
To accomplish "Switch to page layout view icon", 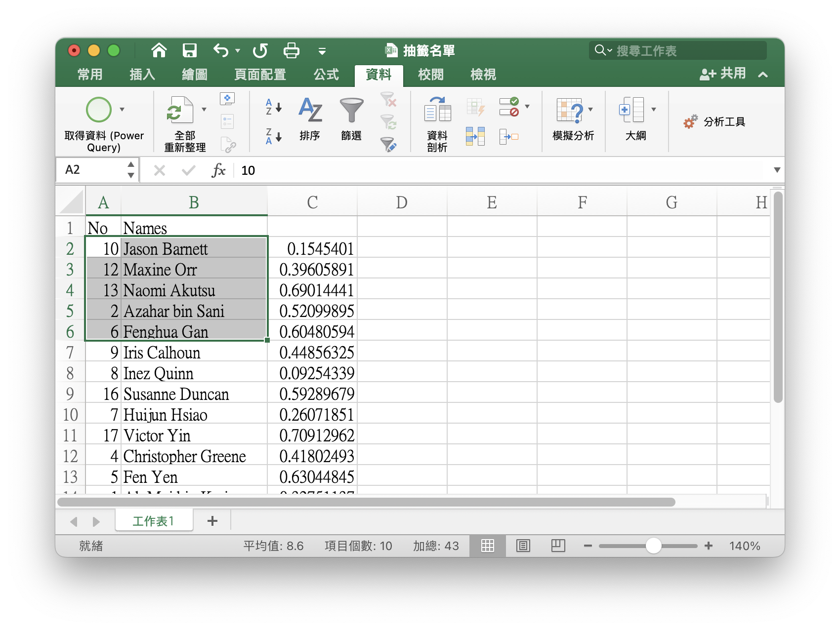I will coord(523,546).
